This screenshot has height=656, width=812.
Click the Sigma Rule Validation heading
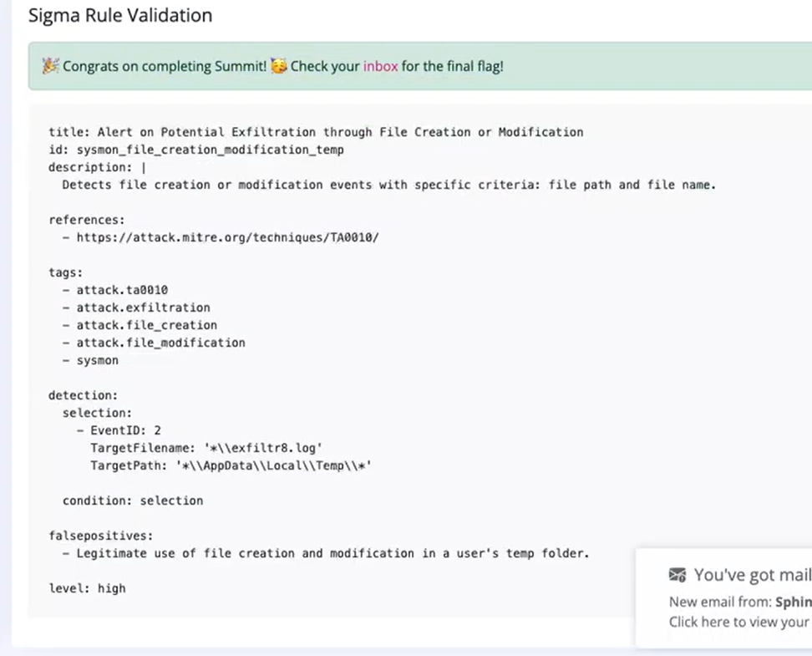point(120,15)
